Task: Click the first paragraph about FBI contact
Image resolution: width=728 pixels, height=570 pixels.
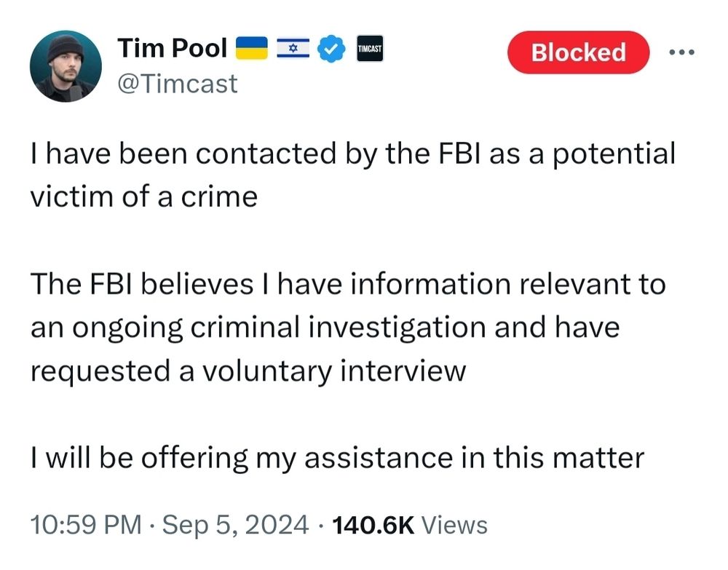Action: point(353,175)
